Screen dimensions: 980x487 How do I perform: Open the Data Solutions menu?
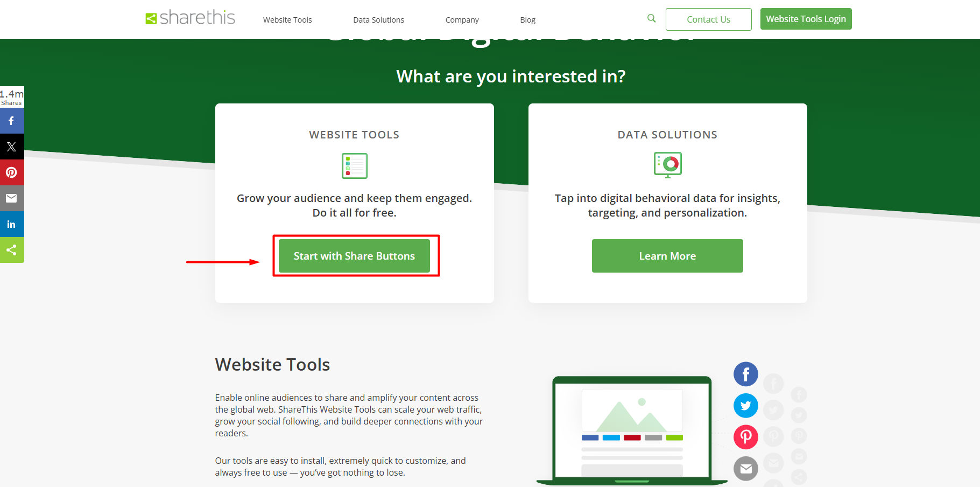point(378,20)
